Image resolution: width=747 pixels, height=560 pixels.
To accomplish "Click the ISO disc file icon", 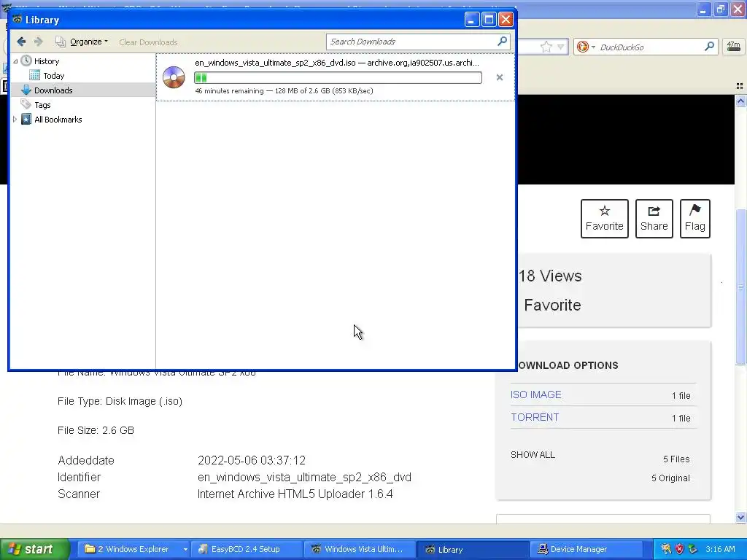I will coord(174,77).
